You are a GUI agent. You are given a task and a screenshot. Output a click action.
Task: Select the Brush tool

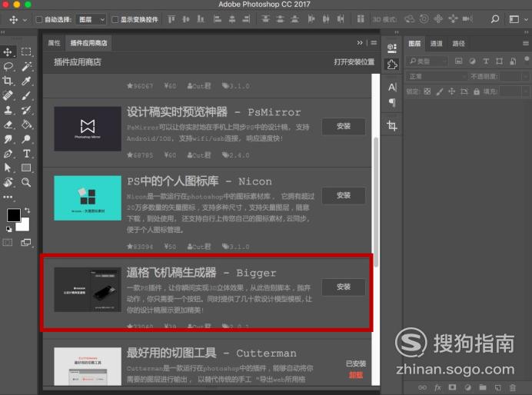tap(26, 95)
